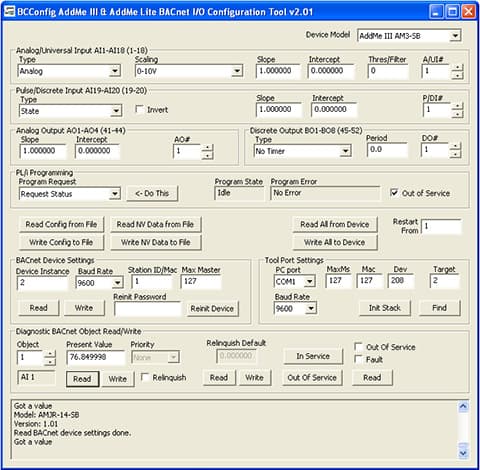Focus the Restart From field
Image resolution: width=480 pixels, height=470 pixels.
441,227
